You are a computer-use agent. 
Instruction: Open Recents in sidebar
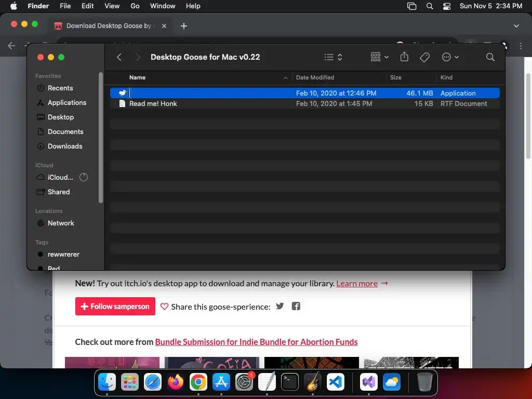coord(60,88)
